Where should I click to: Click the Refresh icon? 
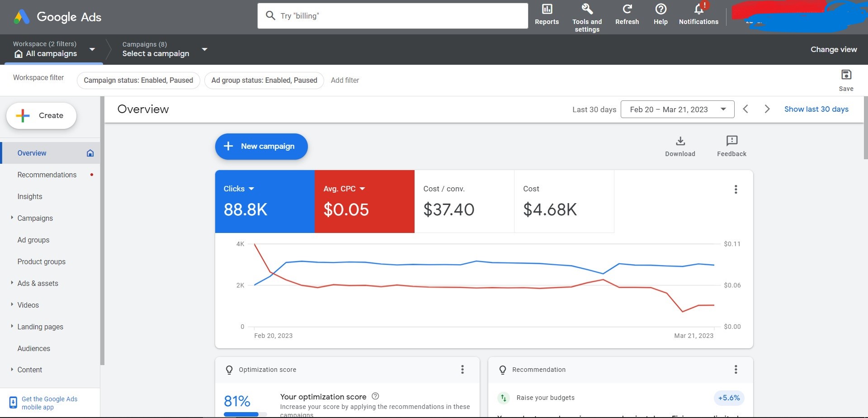click(627, 10)
